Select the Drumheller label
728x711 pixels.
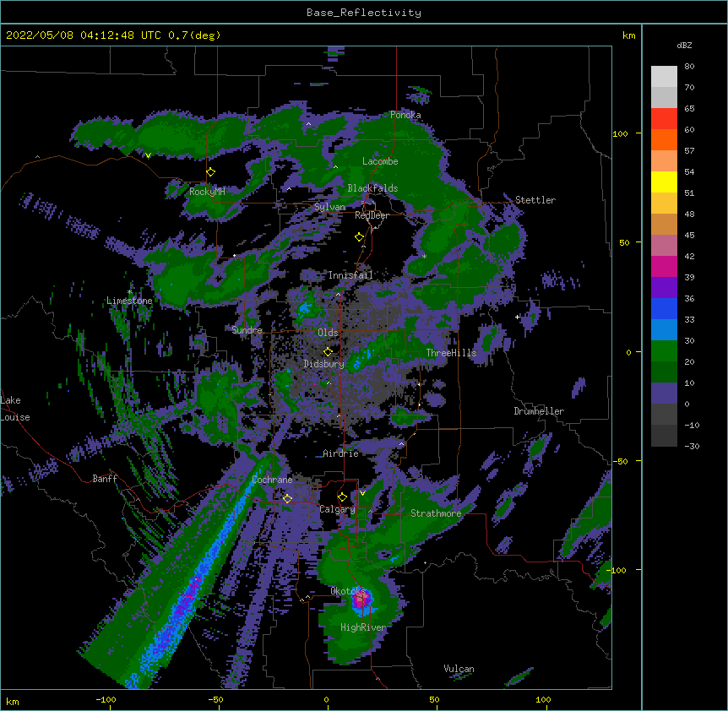coord(539,411)
